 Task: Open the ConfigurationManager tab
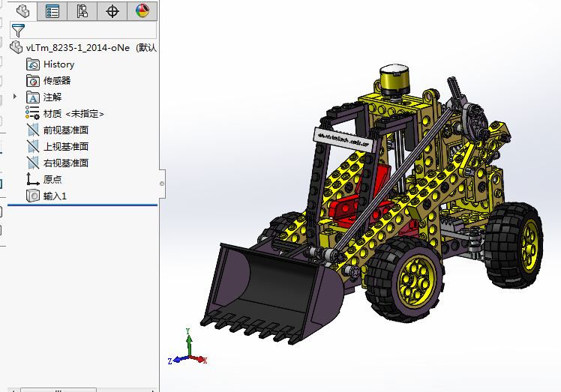point(82,10)
